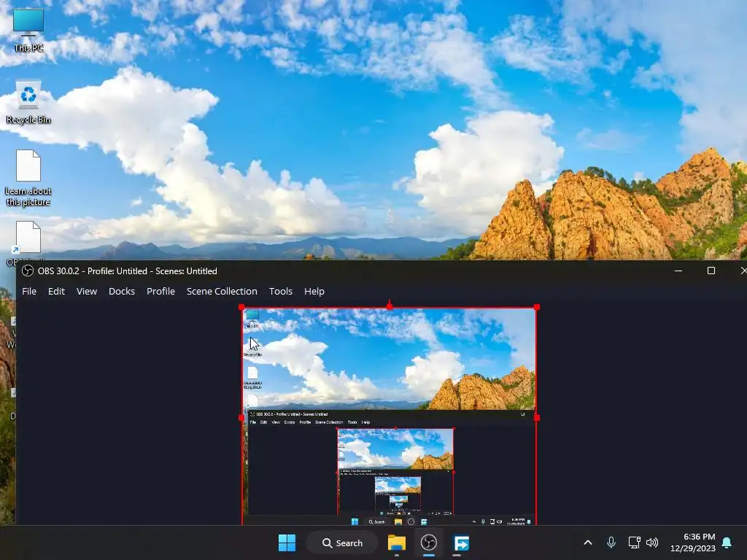Image resolution: width=747 pixels, height=560 pixels.
Task: Open the Edit menu in OBS
Action: (56, 291)
